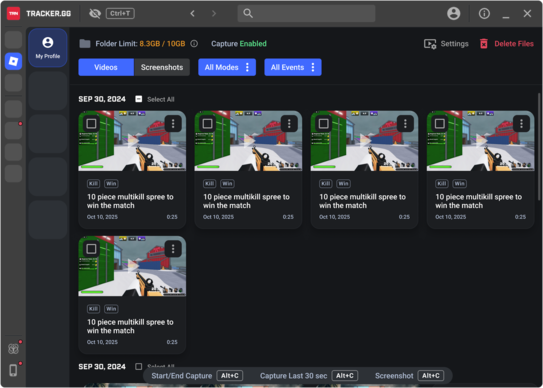The width and height of the screenshot is (543, 388).
Task: Check the second video card's checkbox
Action: [207, 124]
